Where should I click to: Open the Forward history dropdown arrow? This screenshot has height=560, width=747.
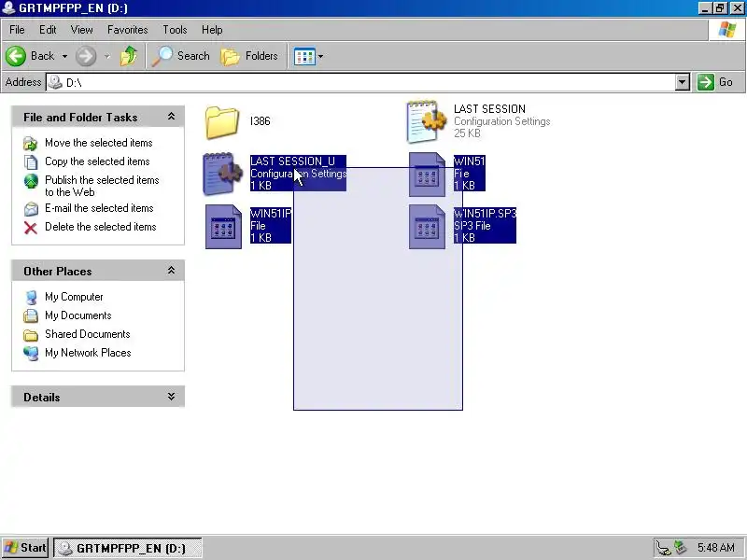107,56
